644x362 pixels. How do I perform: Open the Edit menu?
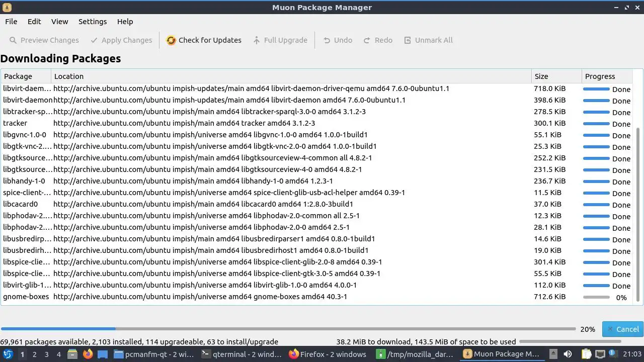click(34, 22)
